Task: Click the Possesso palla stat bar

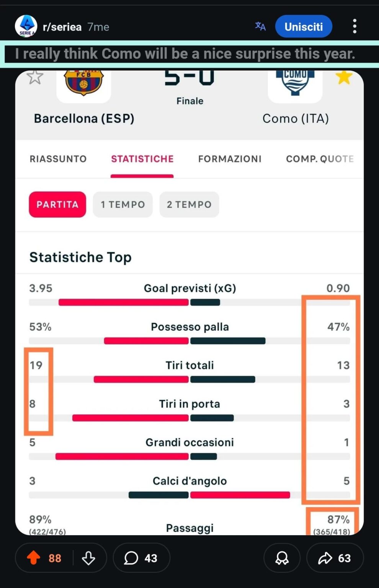Action: (189, 340)
